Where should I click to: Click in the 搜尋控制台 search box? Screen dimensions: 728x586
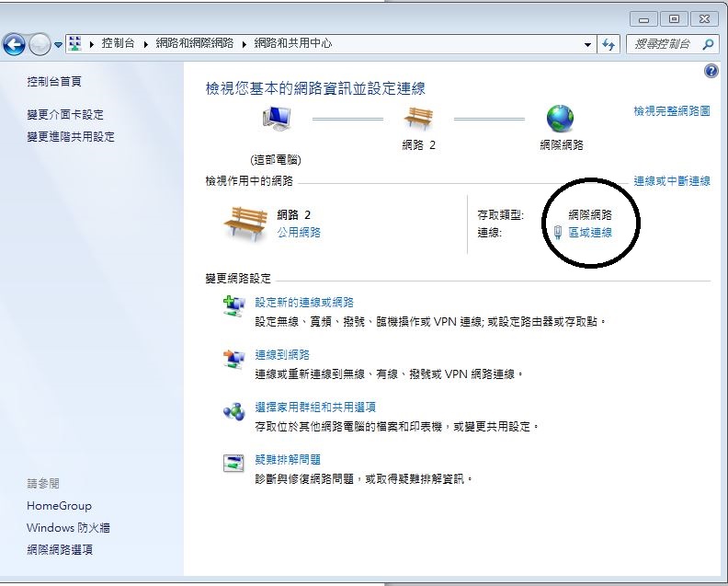tap(664, 44)
